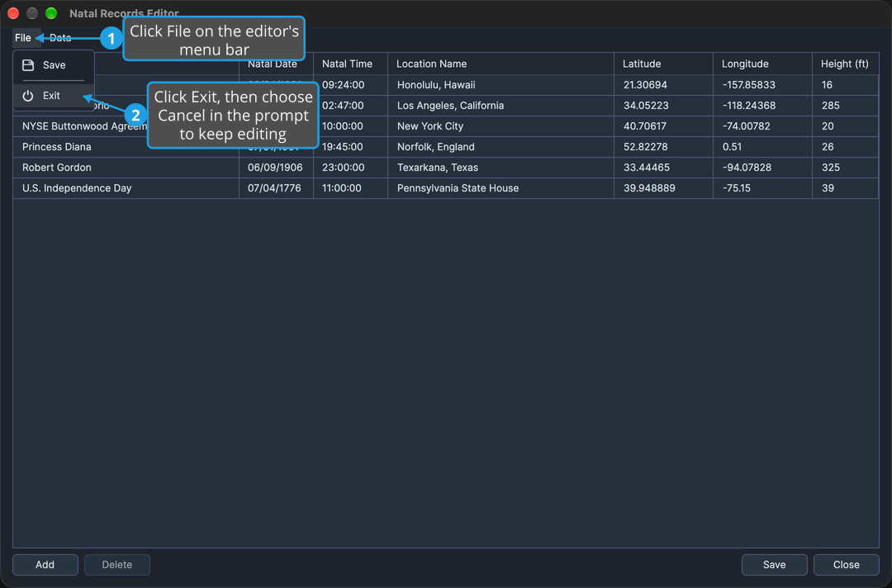The height and width of the screenshot is (588, 892).
Task: Click the bottom-right Save button
Action: (774, 565)
